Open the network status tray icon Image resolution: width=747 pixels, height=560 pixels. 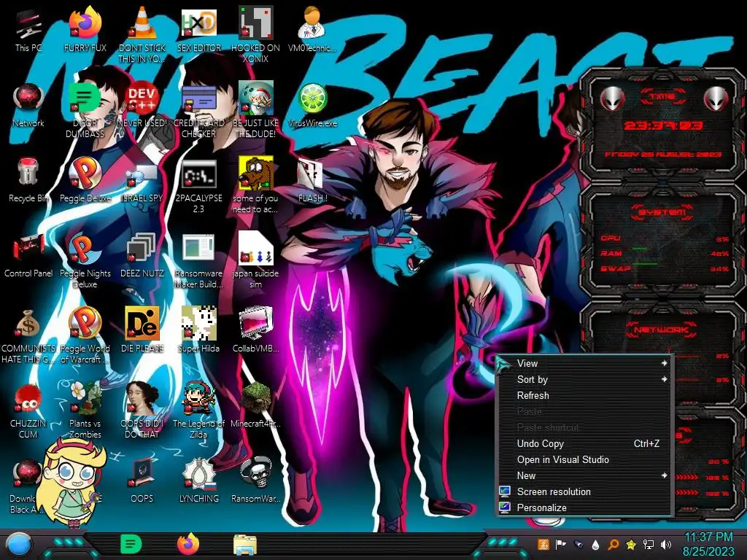point(649,544)
